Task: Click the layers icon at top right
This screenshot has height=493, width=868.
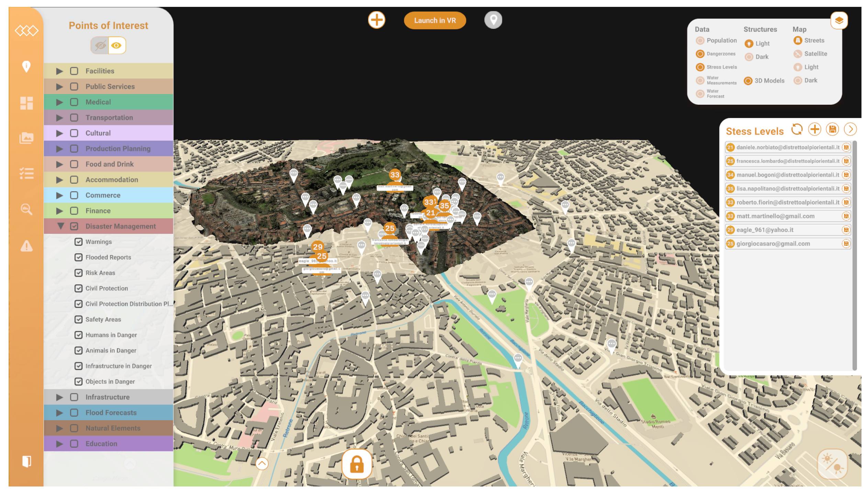Action: click(x=839, y=21)
